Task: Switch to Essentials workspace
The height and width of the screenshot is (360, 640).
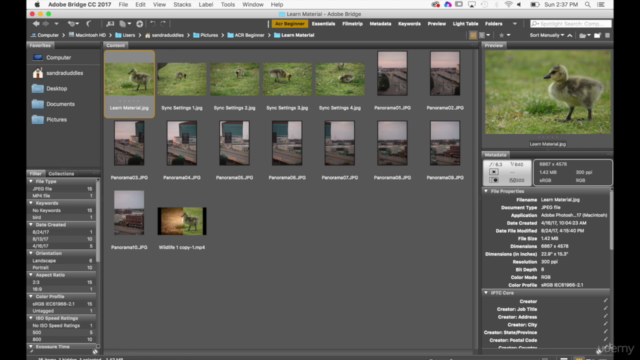Action: [323, 24]
